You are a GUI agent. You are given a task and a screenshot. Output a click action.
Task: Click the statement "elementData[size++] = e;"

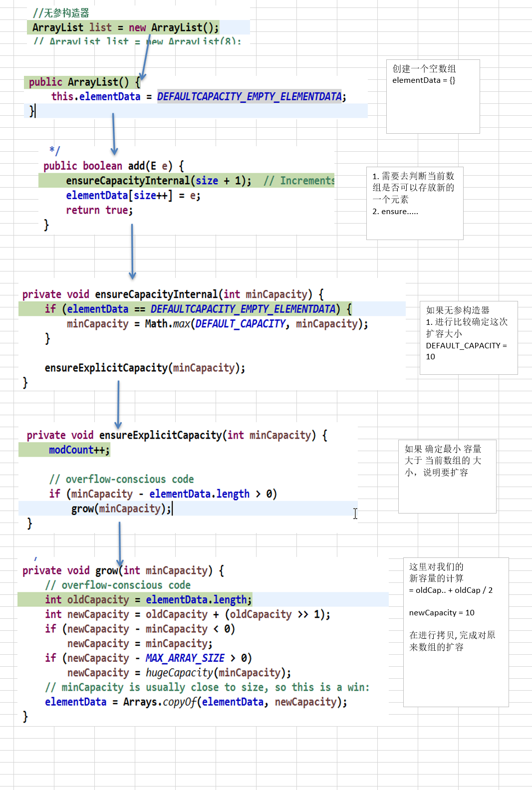[x=133, y=196]
